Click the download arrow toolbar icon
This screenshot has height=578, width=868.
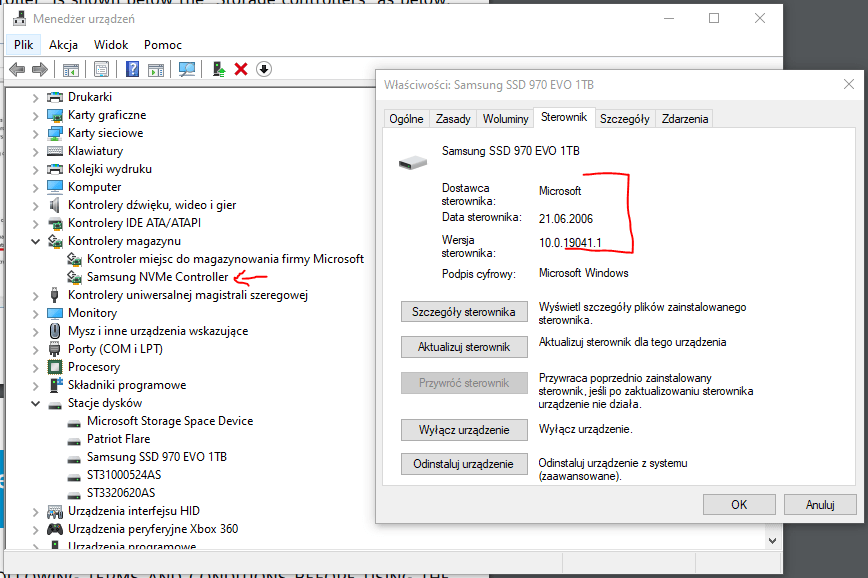(x=264, y=69)
